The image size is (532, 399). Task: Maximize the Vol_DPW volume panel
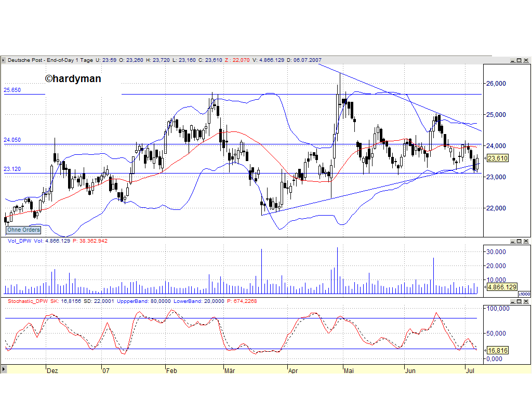pos(519,241)
